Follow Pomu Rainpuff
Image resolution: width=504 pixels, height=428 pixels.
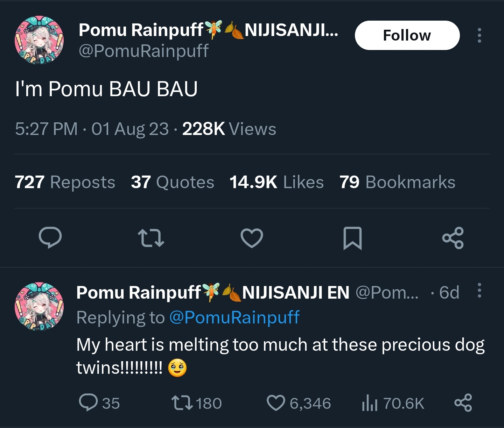(x=407, y=35)
